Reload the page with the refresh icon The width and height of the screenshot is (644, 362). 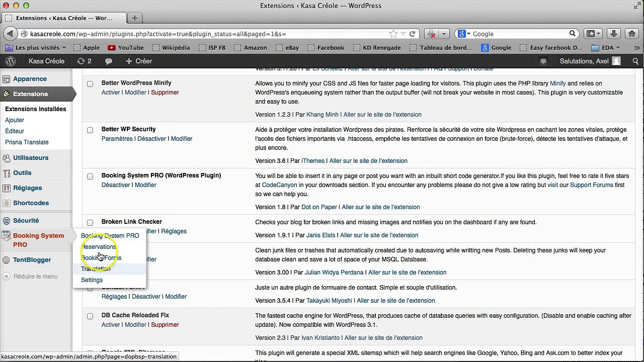tap(412, 34)
